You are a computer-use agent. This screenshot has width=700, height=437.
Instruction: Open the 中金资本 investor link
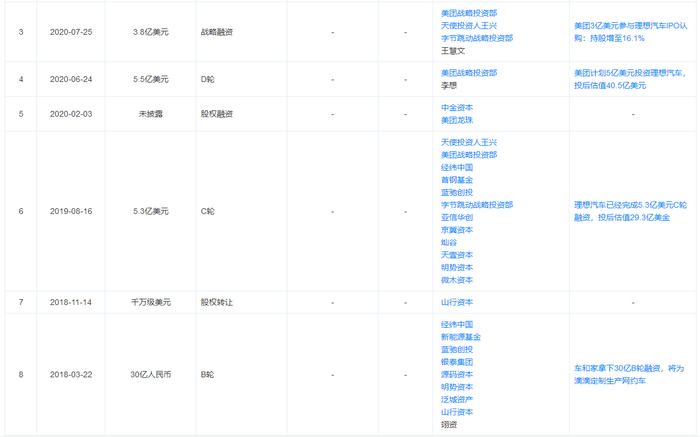click(457, 108)
